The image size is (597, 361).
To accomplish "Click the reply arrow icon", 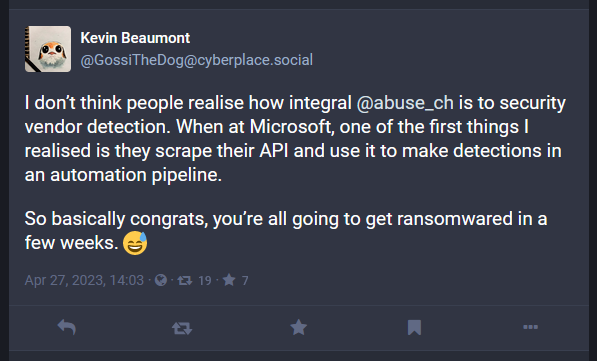I will coord(67,327).
